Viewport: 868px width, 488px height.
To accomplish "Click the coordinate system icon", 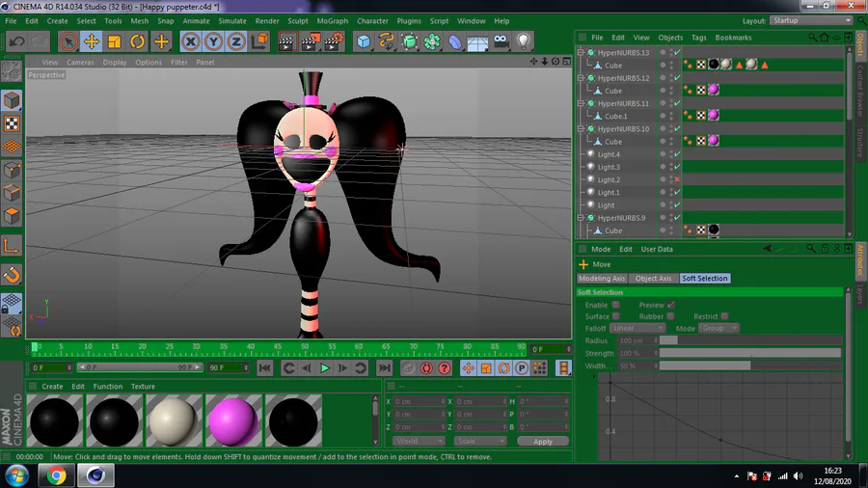I will tap(259, 41).
